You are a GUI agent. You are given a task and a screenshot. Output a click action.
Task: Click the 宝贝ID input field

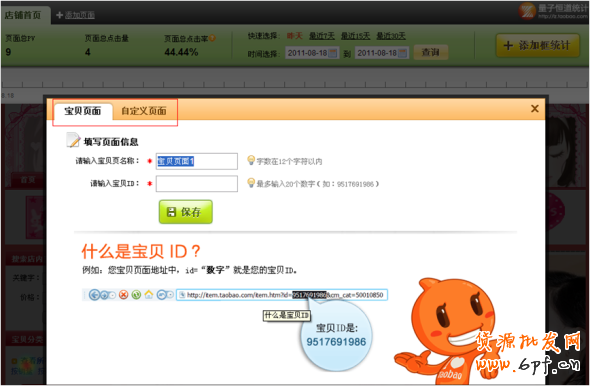(197, 184)
